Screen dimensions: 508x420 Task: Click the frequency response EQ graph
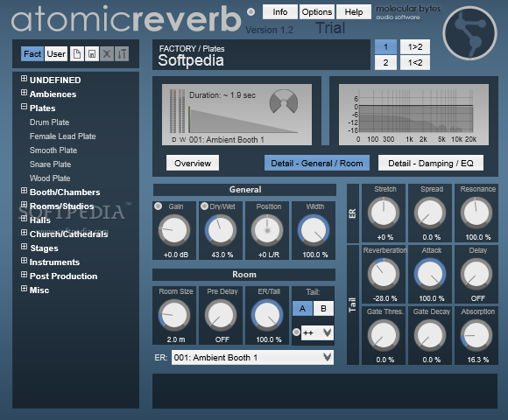(413, 115)
